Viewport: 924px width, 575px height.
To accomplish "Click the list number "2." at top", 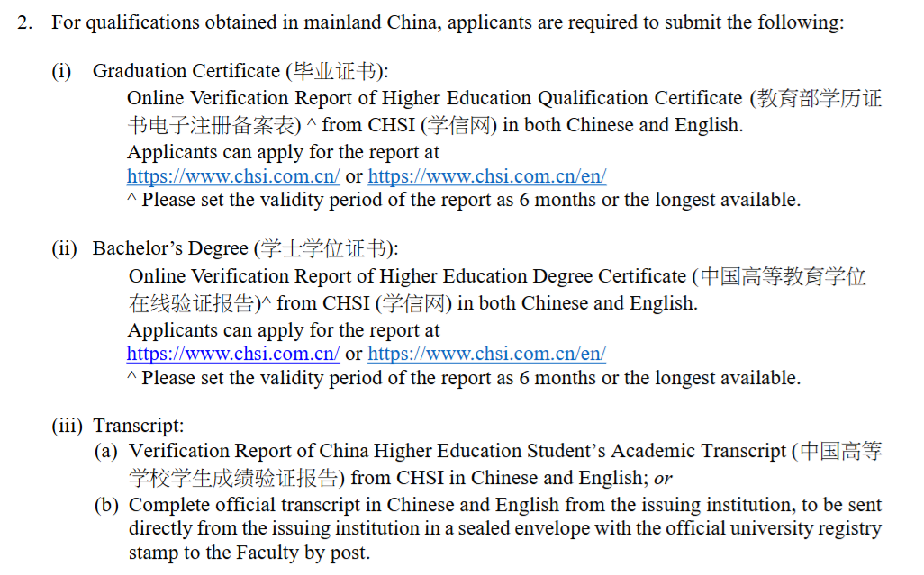I will (25, 23).
